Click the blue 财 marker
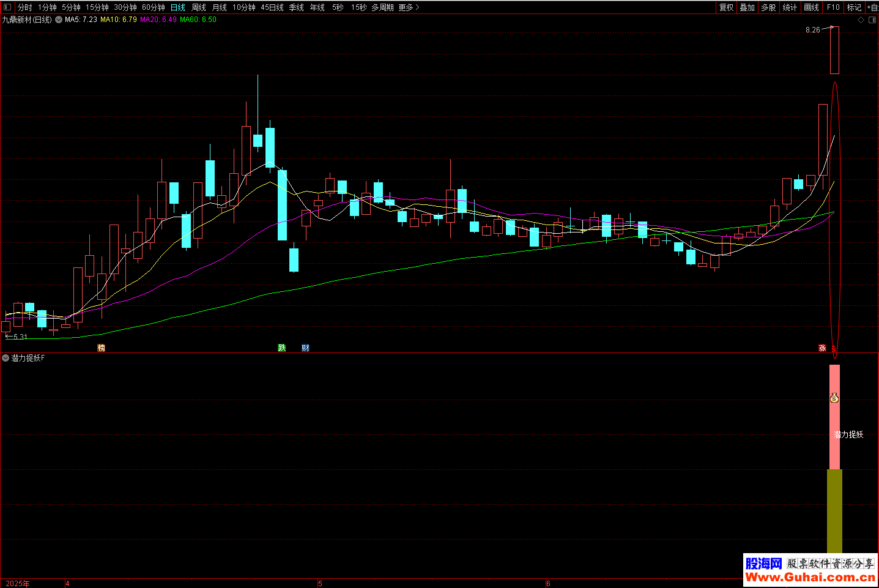This screenshot has width=879, height=588. [305, 348]
